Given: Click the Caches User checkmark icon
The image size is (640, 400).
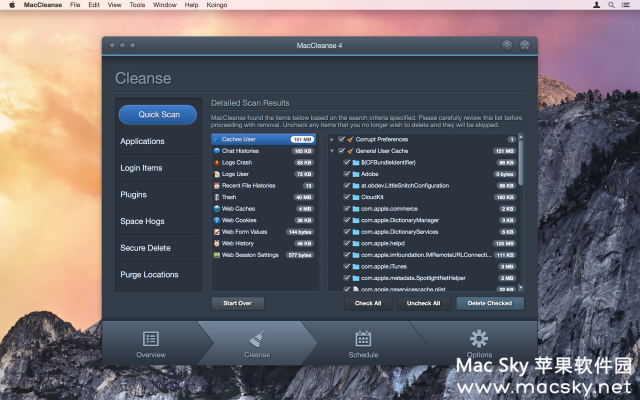Looking at the screenshot, I should [217, 139].
